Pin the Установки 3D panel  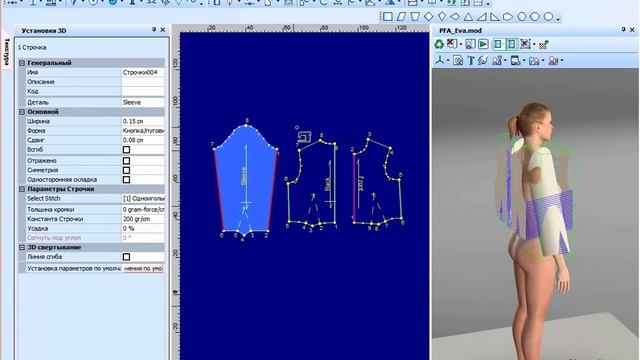point(154,30)
